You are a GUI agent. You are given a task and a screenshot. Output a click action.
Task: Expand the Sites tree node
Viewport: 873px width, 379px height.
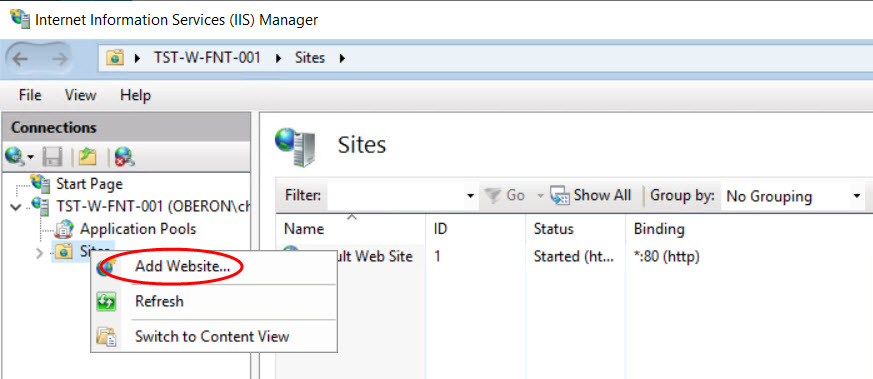click(x=39, y=253)
